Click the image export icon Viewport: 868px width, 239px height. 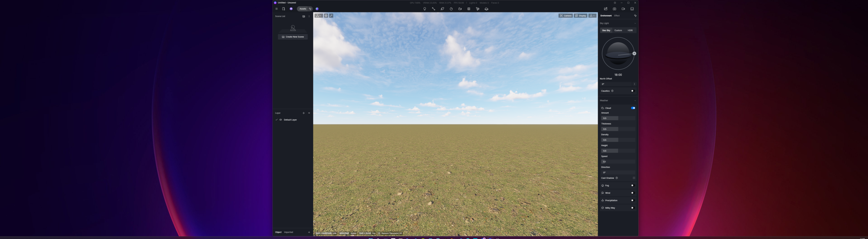(x=606, y=9)
